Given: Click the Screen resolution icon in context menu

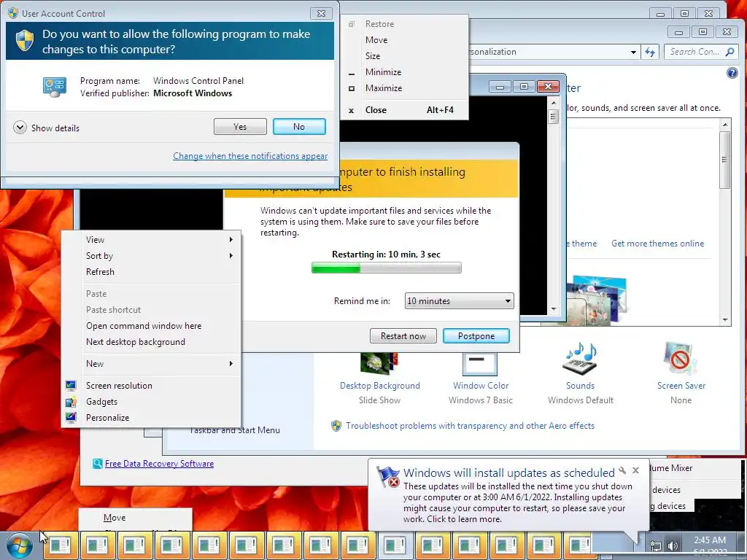Looking at the screenshot, I should [71, 385].
